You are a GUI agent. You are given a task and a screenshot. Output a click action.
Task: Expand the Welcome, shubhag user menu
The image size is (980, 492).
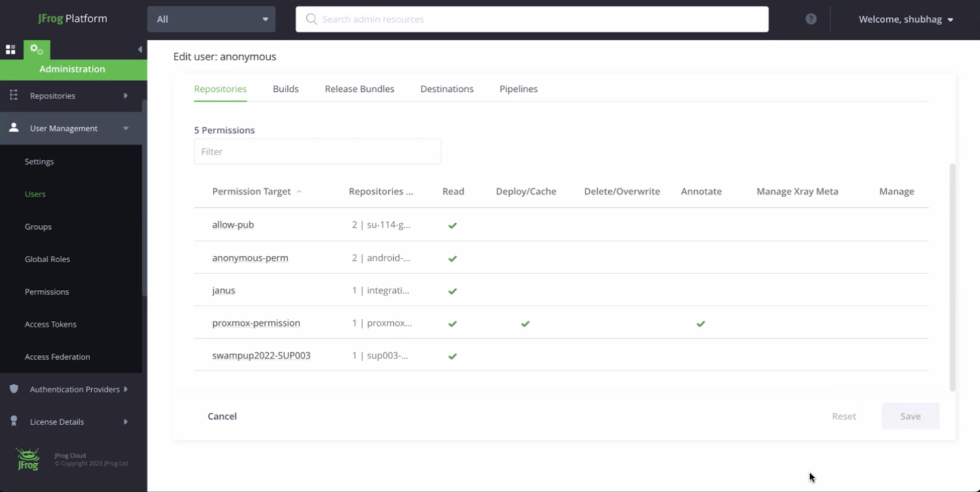[905, 19]
